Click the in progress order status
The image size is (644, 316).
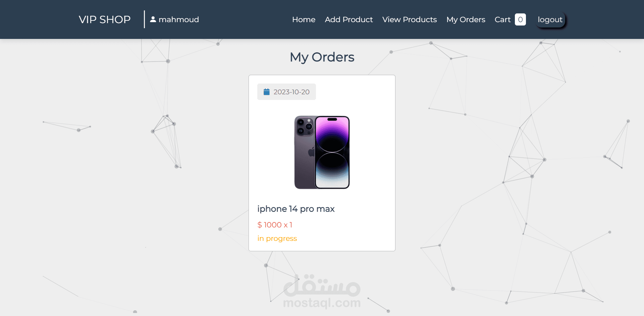pyautogui.click(x=277, y=239)
